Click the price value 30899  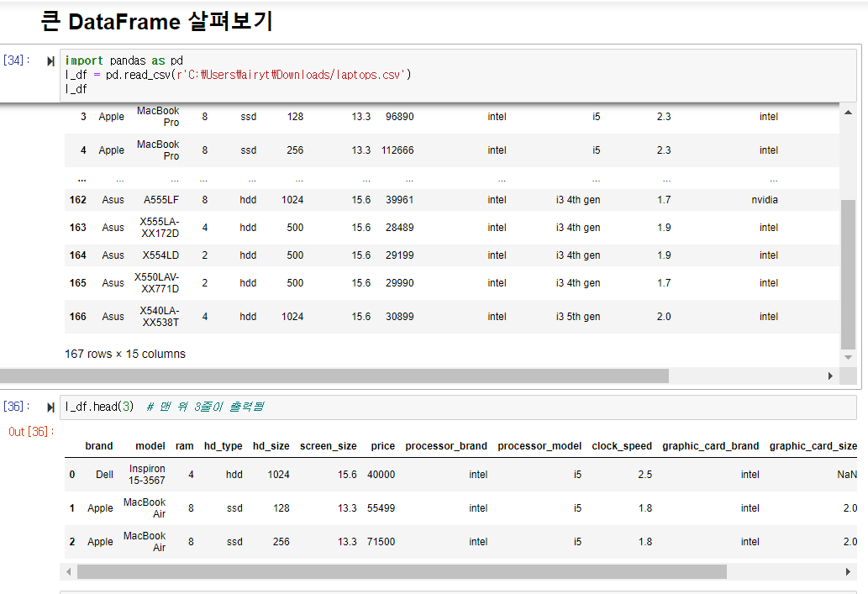tap(400, 317)
